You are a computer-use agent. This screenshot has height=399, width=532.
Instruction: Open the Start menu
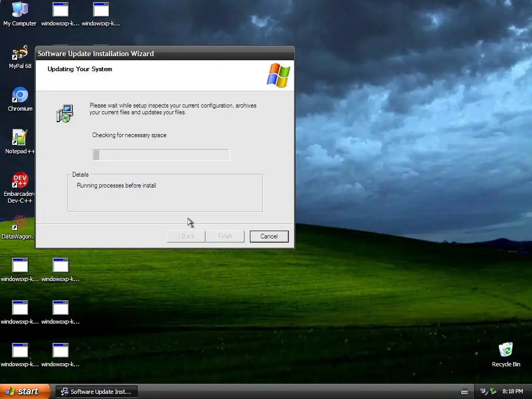point(25,392)
